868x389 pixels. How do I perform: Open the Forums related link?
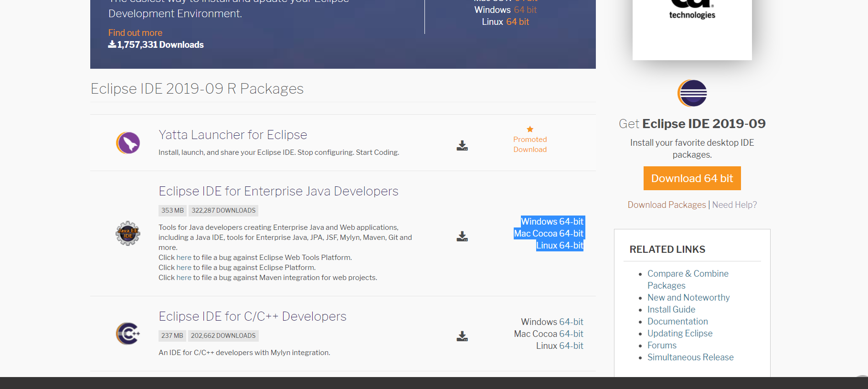[x=662, y=345]
